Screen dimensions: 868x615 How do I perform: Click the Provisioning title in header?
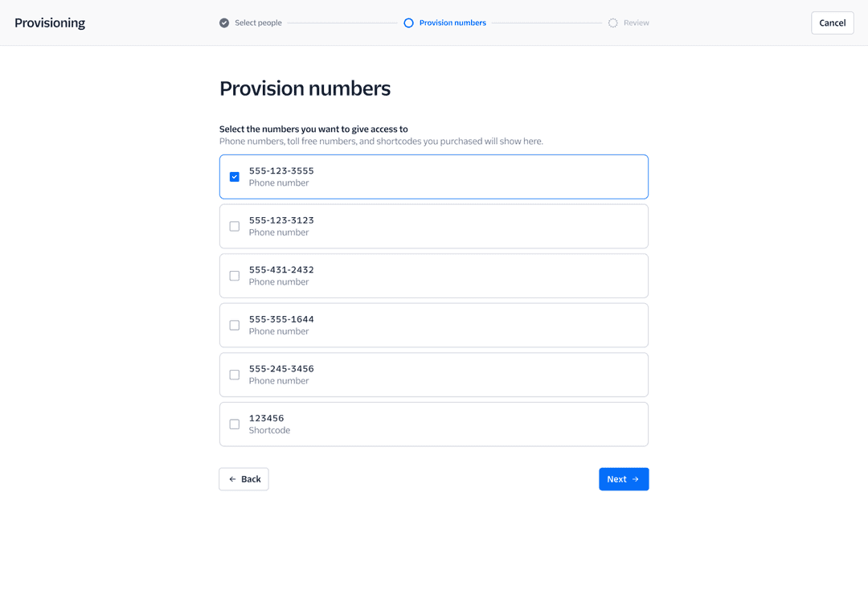point(50,23)
